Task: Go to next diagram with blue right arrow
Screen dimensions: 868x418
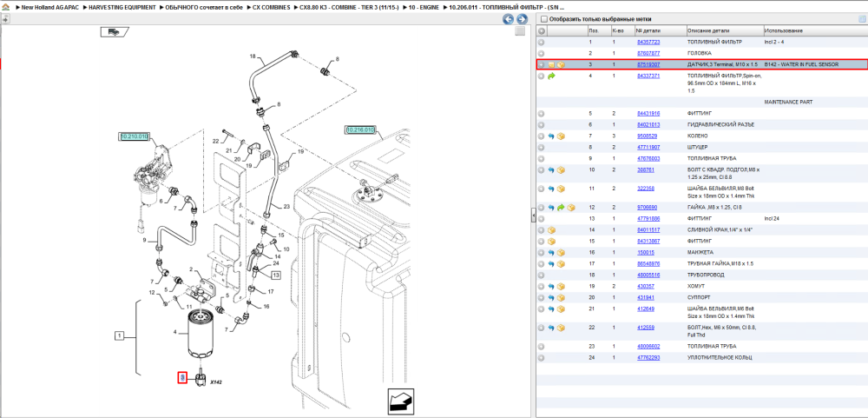Action: [522, 19]
